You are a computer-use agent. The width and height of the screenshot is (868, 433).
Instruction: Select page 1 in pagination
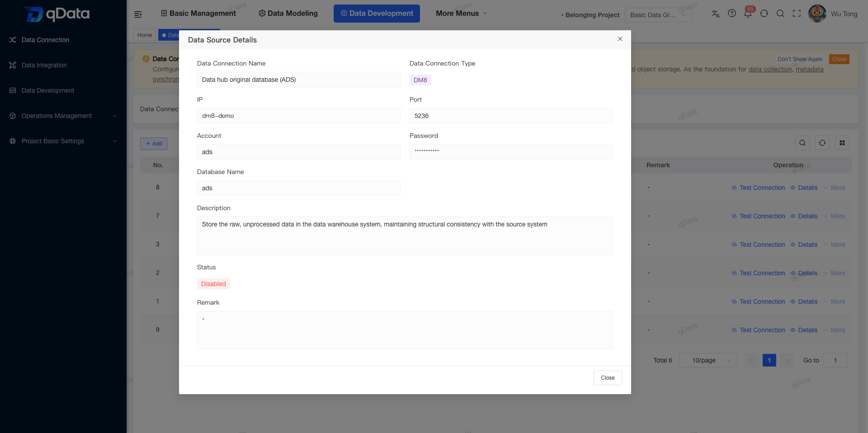click(x=769, y=360)
